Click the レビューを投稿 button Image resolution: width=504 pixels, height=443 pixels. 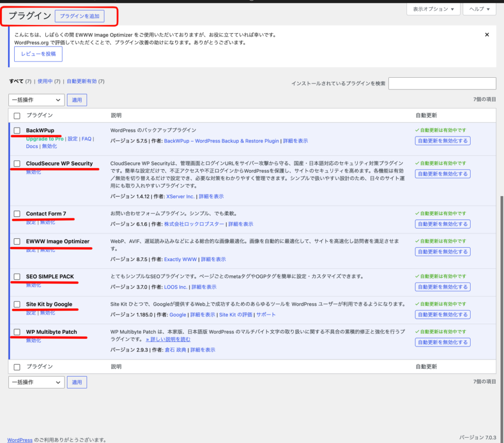38,54
